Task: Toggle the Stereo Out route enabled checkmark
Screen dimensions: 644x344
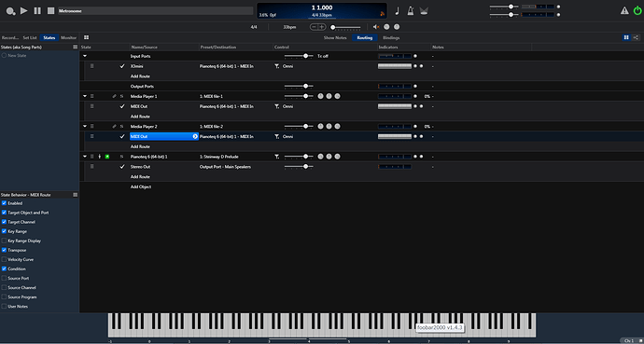Action: [x=122, y=167]
